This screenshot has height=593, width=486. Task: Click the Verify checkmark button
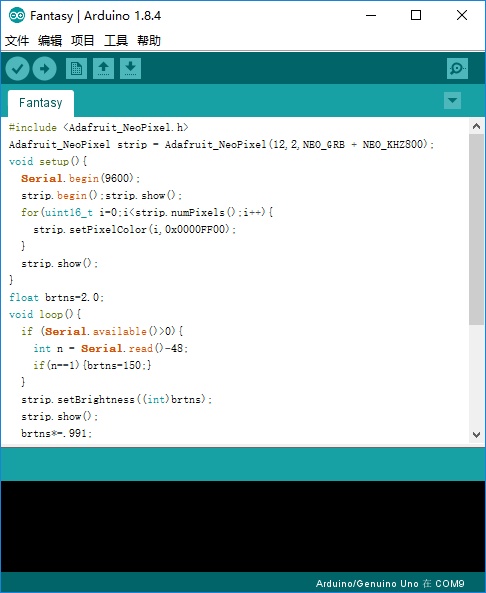[17, 68]
